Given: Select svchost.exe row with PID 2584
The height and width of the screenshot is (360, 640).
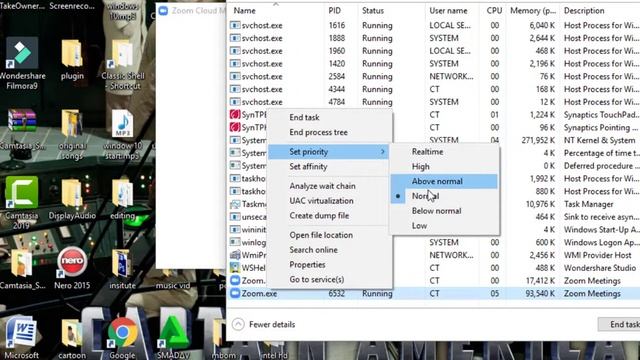Looking at the screenshot, I should point(433,77).
